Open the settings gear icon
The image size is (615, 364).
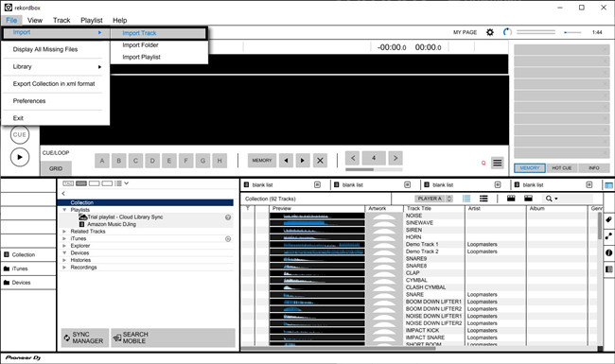[x=490, y=32]
